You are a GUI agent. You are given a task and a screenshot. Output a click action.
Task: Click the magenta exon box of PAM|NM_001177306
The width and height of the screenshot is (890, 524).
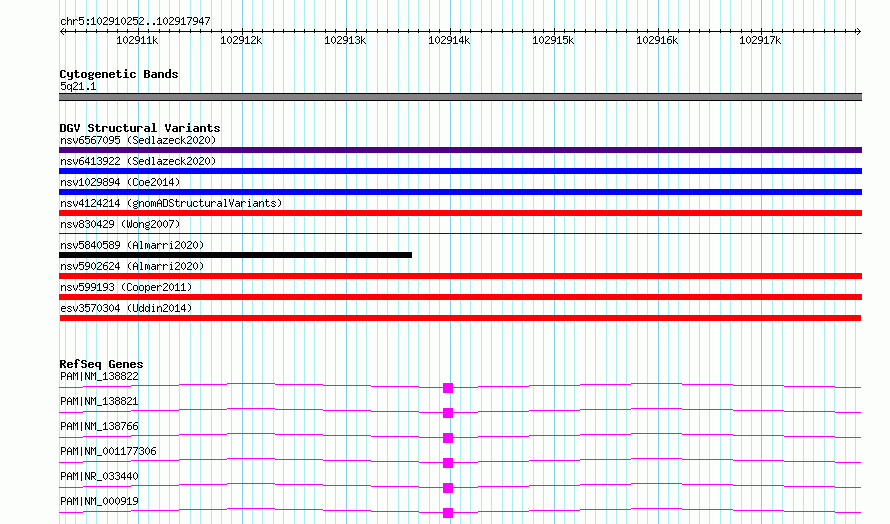pos(448,463)
